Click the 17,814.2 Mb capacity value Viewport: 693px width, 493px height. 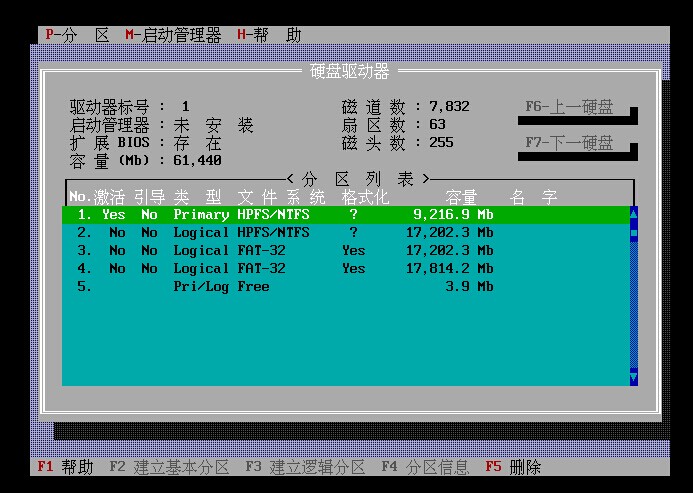point(449,268)
